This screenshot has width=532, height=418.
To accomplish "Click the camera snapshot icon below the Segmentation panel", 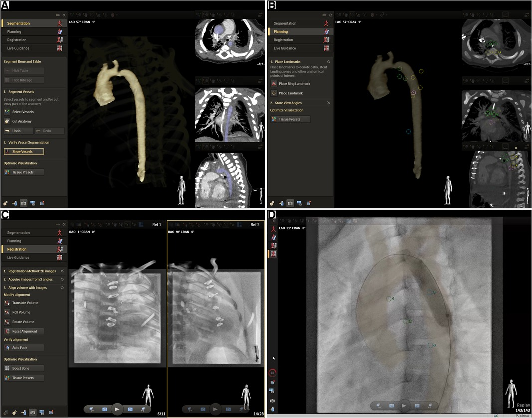I will click(x=24, y=203).
